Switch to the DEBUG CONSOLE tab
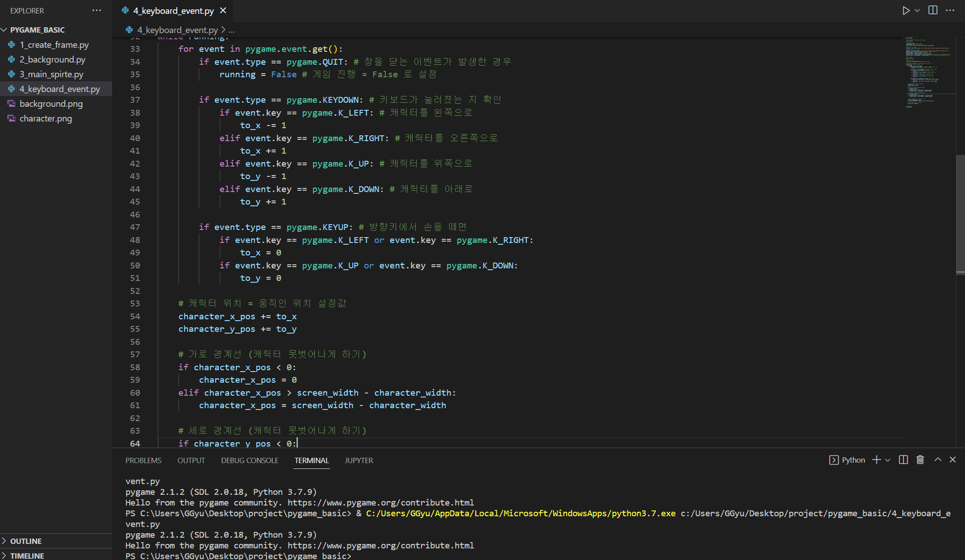The image size is (965, 560). coord(250,460)
